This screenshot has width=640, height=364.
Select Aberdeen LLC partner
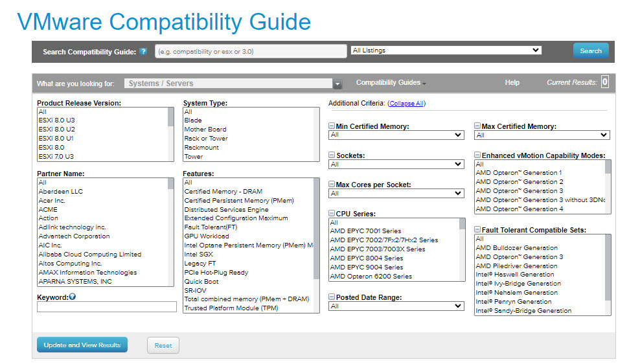point(60,191)
